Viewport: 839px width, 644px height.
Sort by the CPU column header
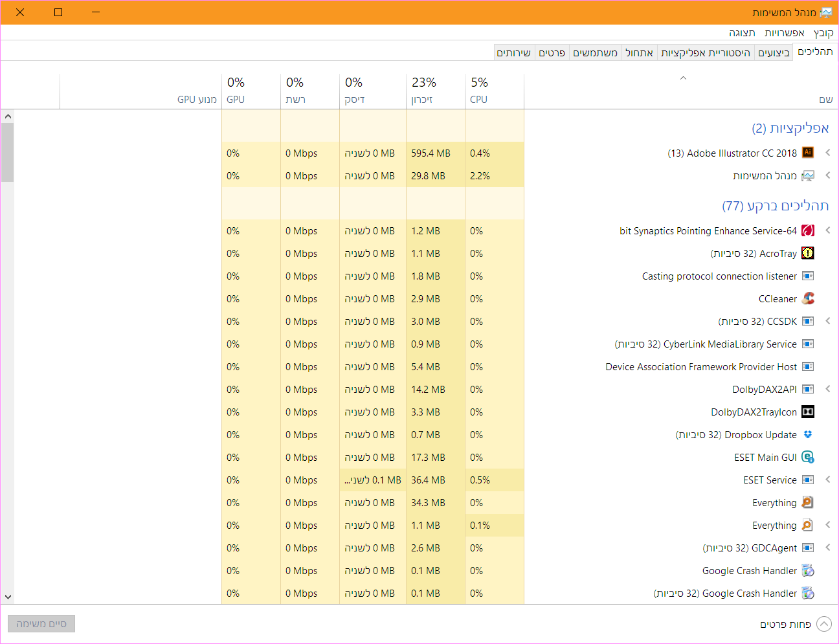click(495, 91)
